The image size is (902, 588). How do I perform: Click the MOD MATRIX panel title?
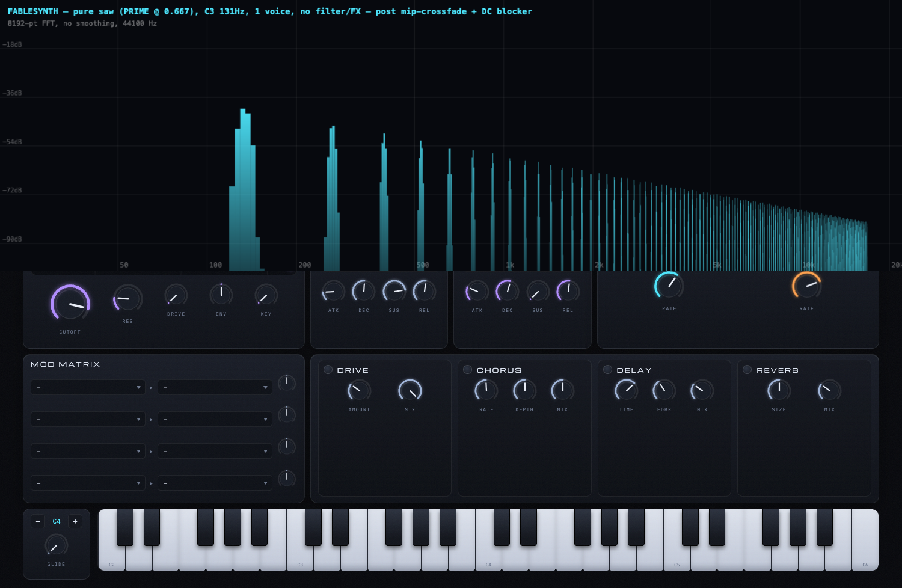click(66, 364)
